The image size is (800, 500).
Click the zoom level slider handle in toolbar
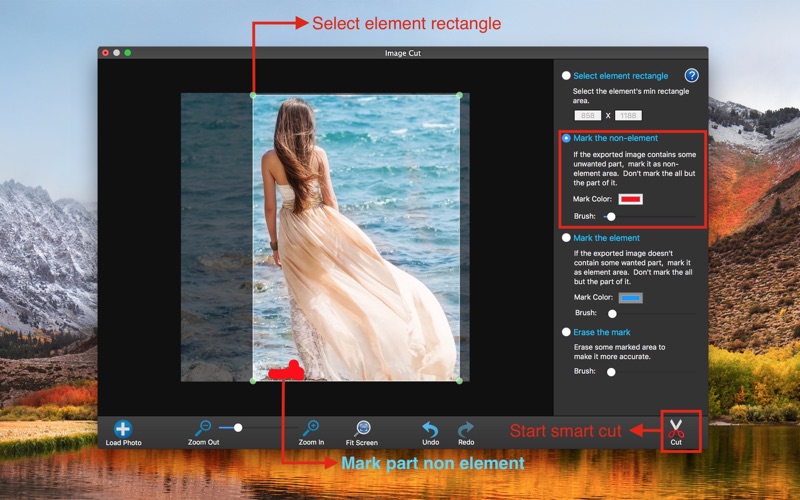click(238, 428)
